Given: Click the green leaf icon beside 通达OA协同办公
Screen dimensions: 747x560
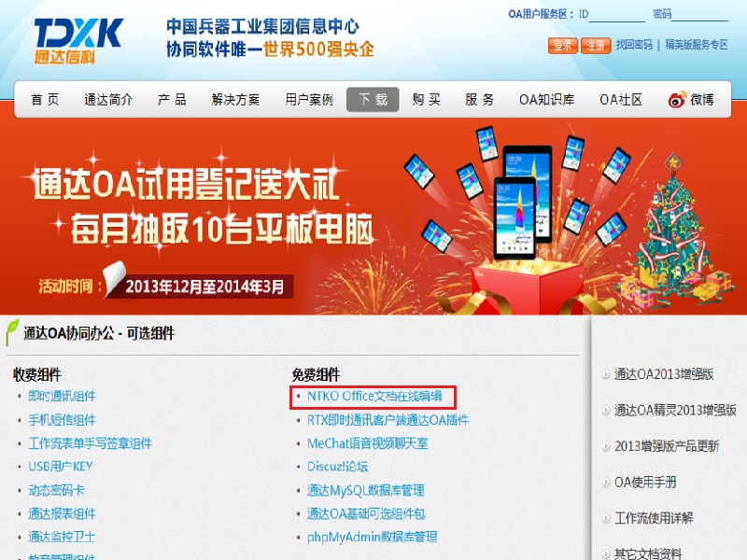Looking at the screenshot, I should [x=12, y=332].
